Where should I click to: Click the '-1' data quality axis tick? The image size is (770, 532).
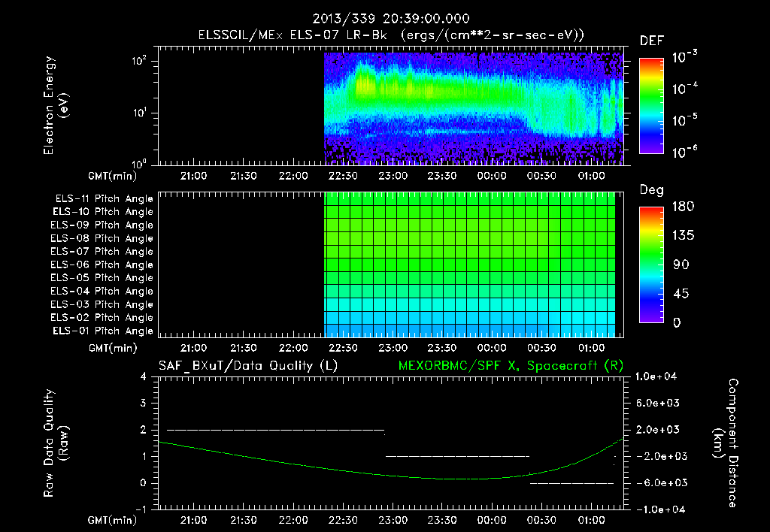click(141, 509)
